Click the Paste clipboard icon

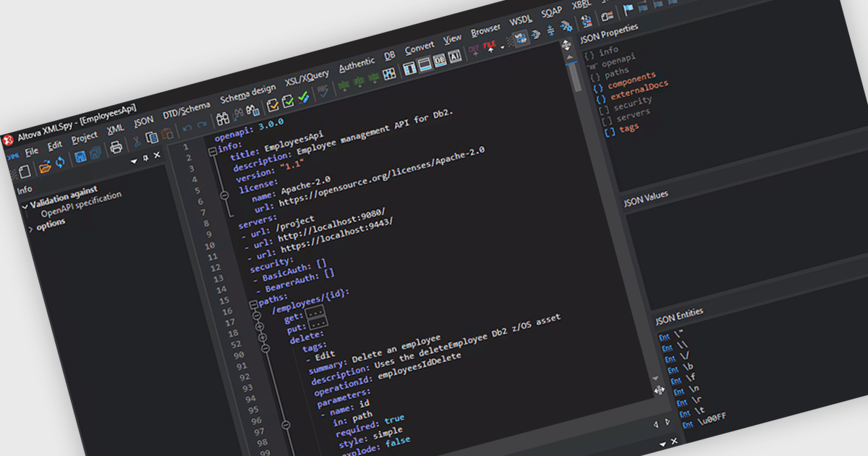click(167, 133)
